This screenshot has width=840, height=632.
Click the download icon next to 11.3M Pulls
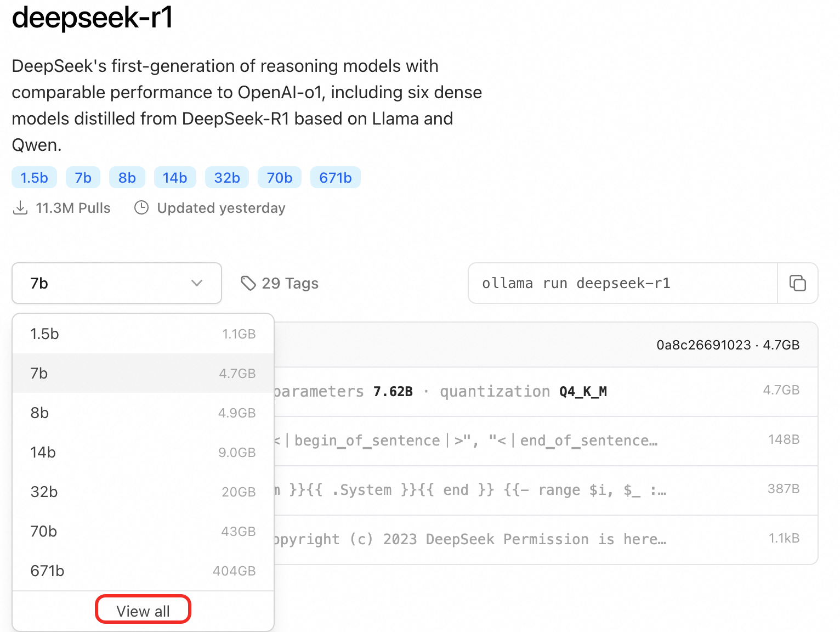coord(20,207)
